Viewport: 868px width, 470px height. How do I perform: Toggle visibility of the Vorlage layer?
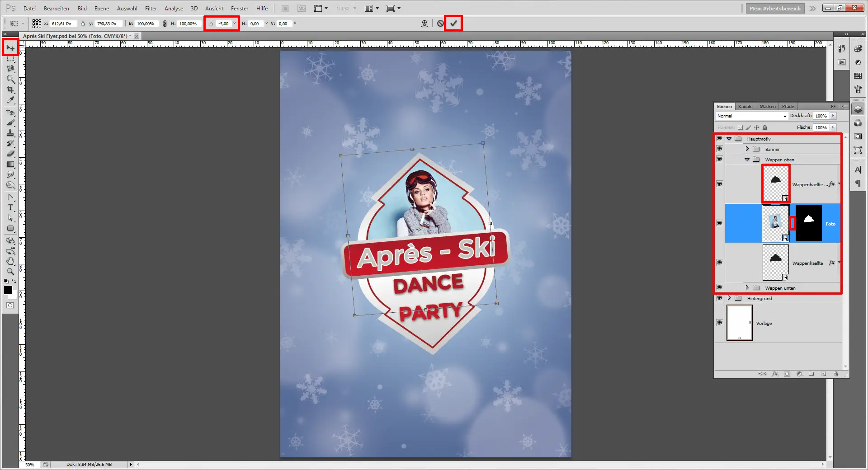click(x=720, y=323)
